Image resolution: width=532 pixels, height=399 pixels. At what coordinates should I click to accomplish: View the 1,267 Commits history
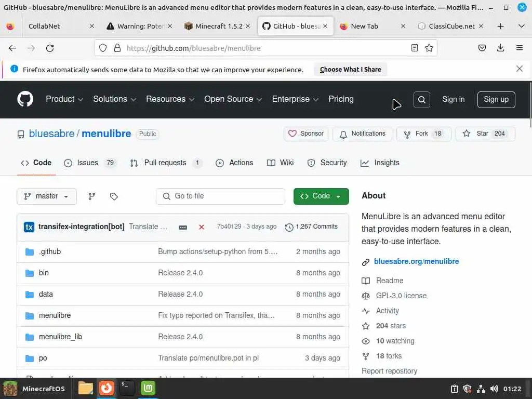click(312, 227)
